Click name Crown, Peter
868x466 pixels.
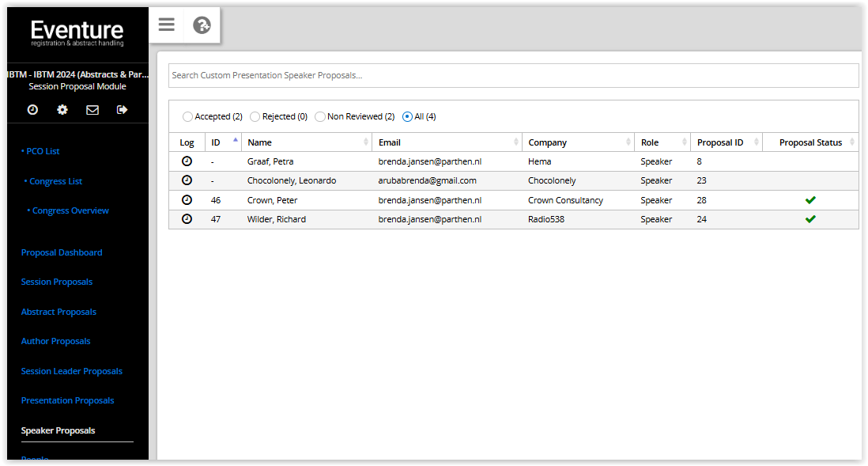pos(272,200)
